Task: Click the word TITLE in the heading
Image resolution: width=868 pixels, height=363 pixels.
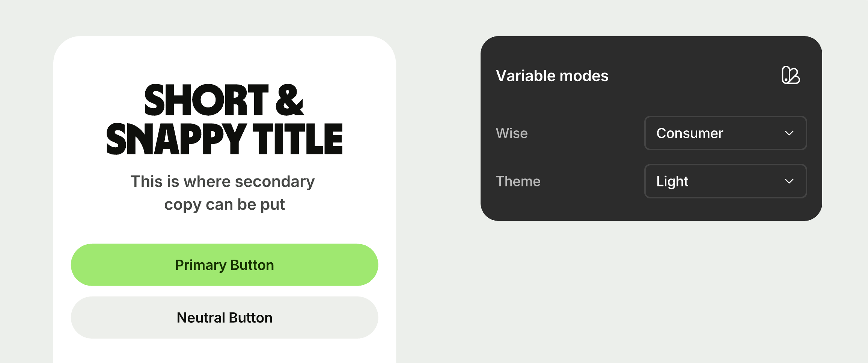Action: coord(298,139)
